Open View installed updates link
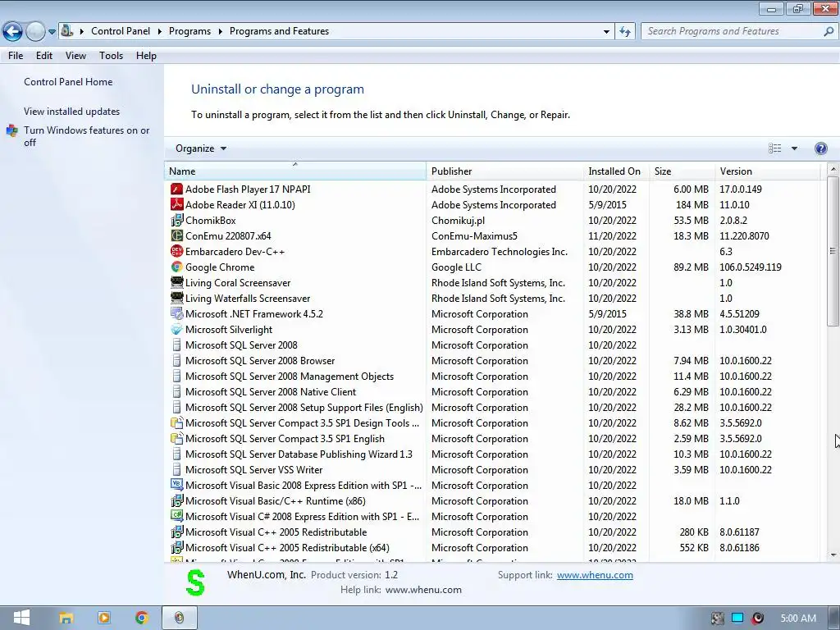Screen dimensions: 840x630 (x=72, y=112)
